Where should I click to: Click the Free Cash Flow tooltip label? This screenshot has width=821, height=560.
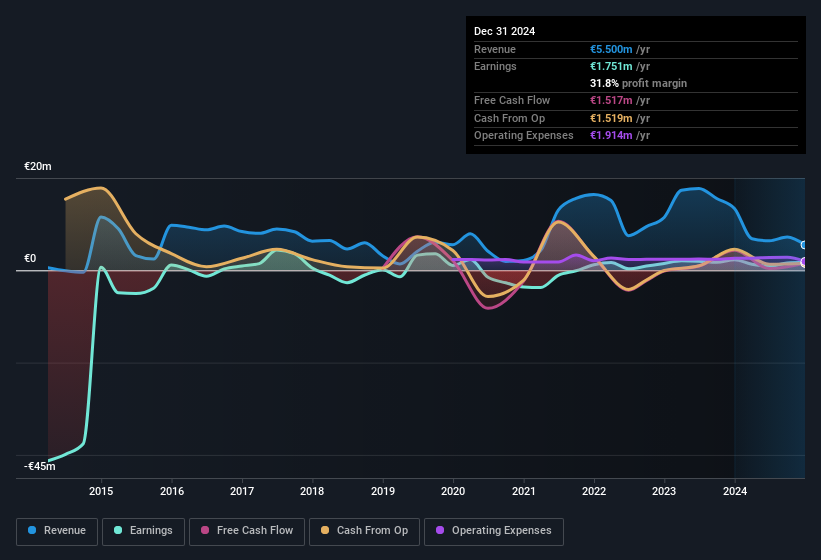coord(512,100)
